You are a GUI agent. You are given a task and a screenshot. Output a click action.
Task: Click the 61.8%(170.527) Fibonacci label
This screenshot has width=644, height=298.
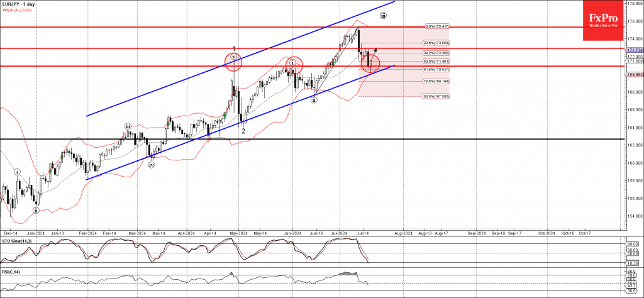click(436, 70)
